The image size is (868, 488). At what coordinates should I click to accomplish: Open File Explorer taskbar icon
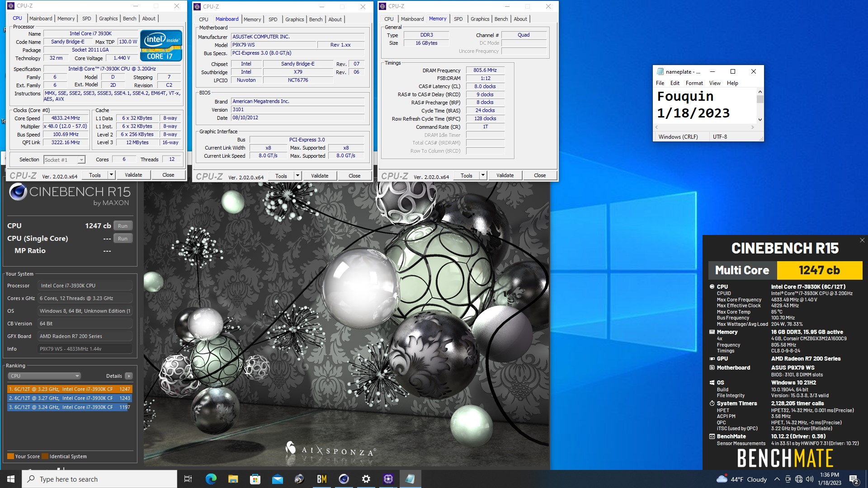(x=233, y=479)
